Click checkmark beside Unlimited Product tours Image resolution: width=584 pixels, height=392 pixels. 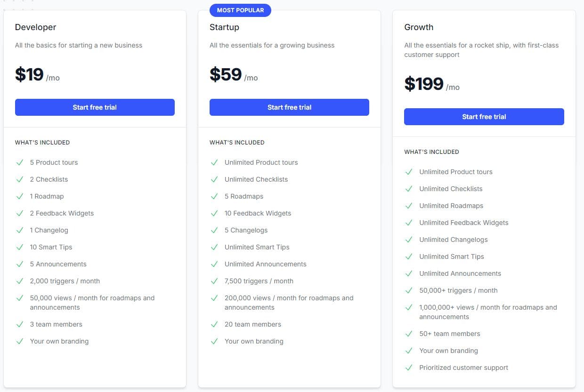coord(213,162)
